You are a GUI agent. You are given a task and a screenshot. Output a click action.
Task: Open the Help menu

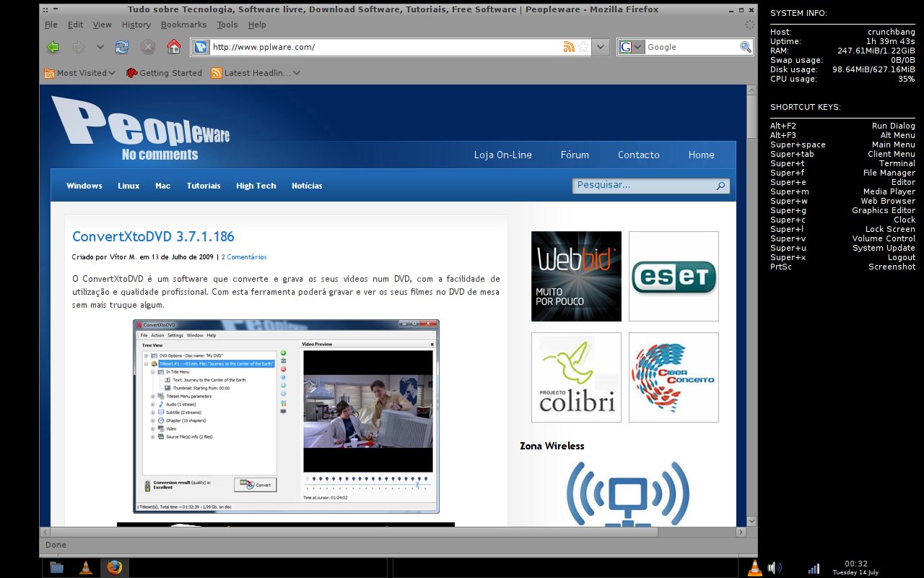click(x=257, y=25)
